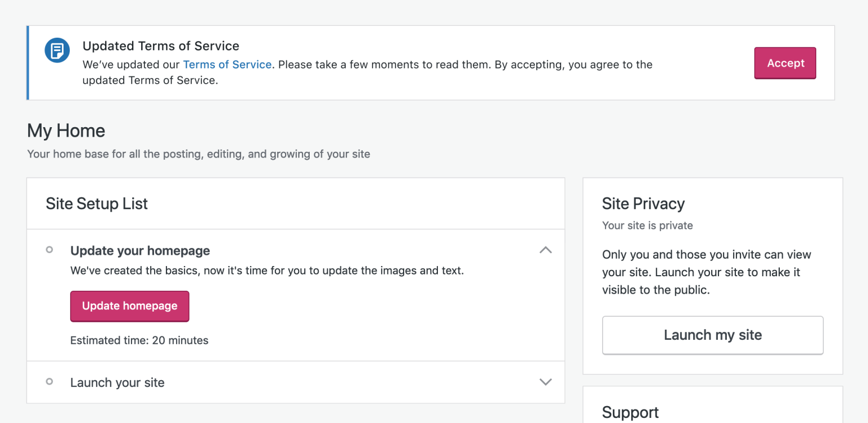This screenshot has width=868, height=423.
Task: Click the Estimated time: 20 minutes text
Action: 139,340
